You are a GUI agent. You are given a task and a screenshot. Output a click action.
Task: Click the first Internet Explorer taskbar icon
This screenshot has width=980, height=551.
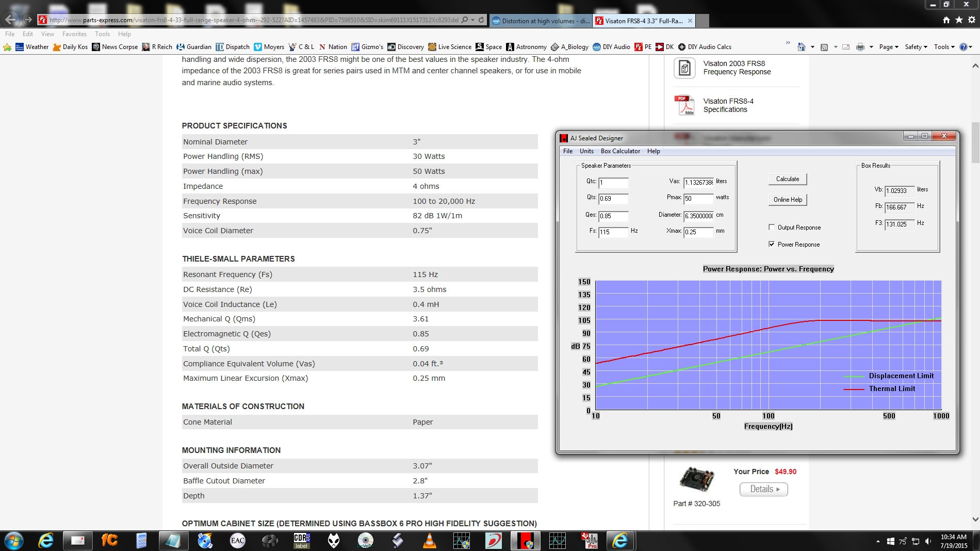[46, 541]
